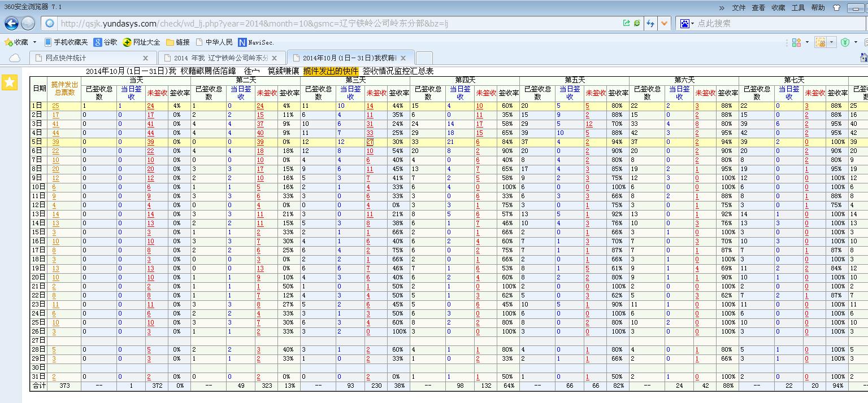Open total count link 22 for 6日
868x403 pixels.
click(55, 151)
